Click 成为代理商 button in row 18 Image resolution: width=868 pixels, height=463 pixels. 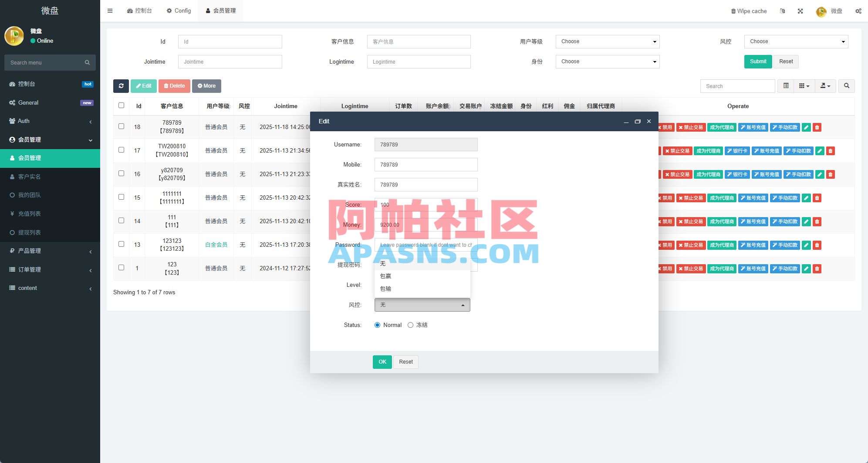[x=722, y=127]
